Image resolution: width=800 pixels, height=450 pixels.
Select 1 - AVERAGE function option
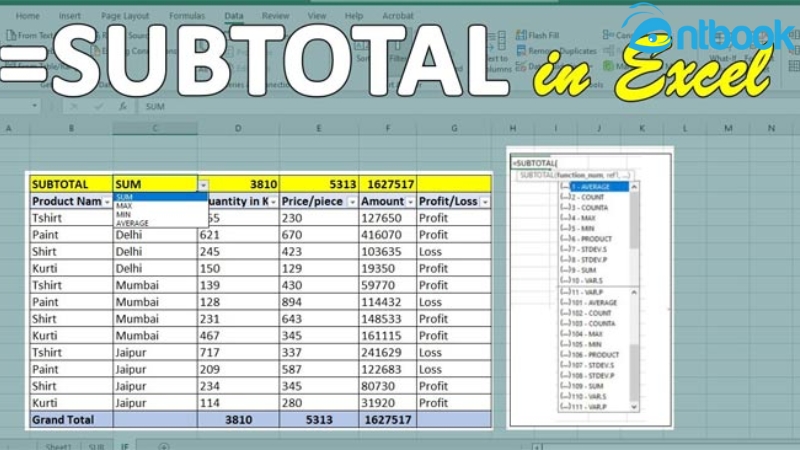pos(594,187)
